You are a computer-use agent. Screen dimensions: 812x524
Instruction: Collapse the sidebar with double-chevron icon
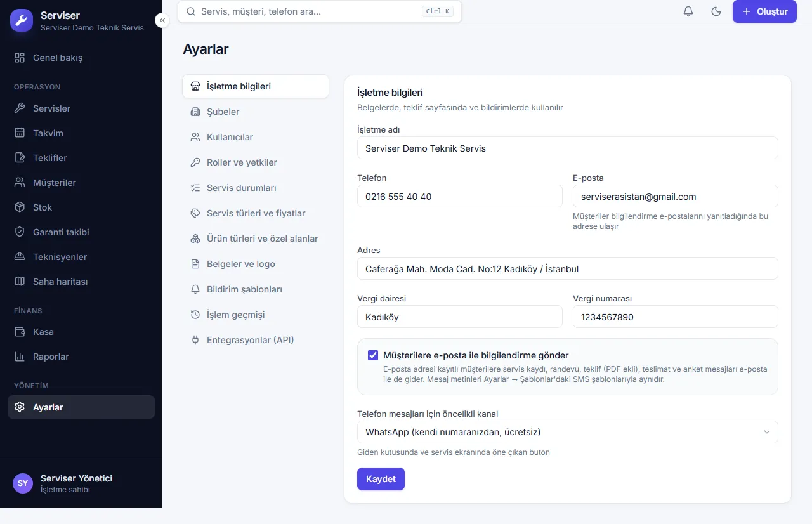[162, 20]
